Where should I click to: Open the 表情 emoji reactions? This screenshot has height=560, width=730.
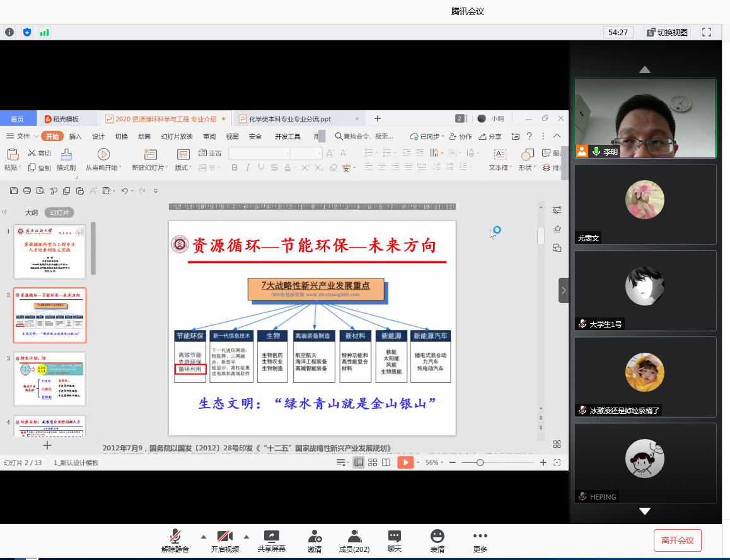point(437,540)
